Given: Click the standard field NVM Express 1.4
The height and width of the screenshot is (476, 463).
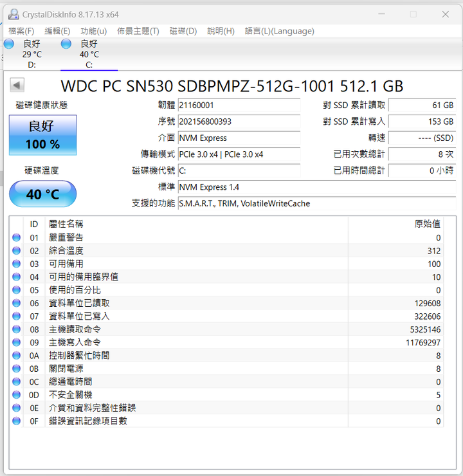Looking at the screenshot, I should [x=317, y=187].
